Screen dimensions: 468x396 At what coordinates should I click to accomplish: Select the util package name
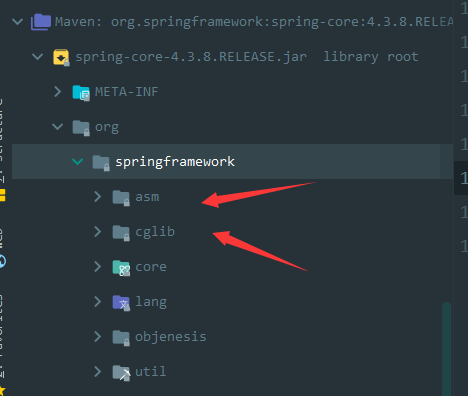(151, 371)
